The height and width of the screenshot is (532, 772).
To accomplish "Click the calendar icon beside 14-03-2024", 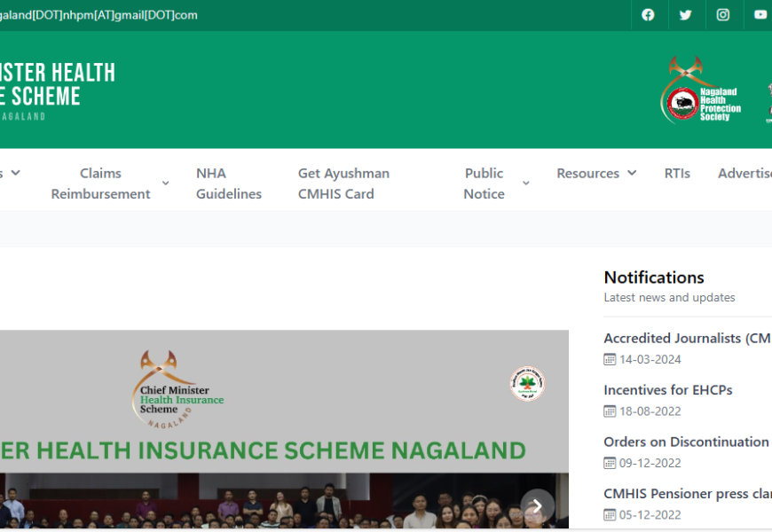I will pyautogui.click(x=610, y=360).
